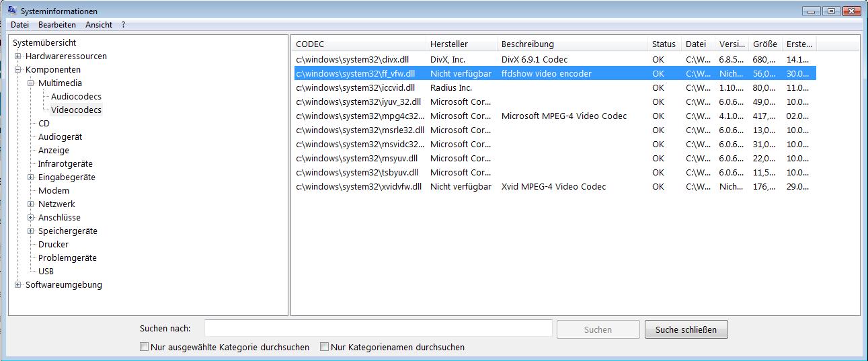The image size is (868, 361).
Task: Sort by the Beschreibung column header
Action: [528, 44]
